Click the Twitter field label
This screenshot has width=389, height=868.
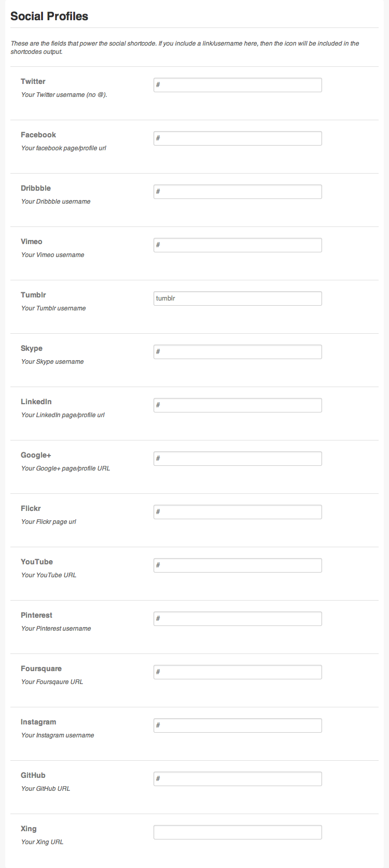point(33,81)
